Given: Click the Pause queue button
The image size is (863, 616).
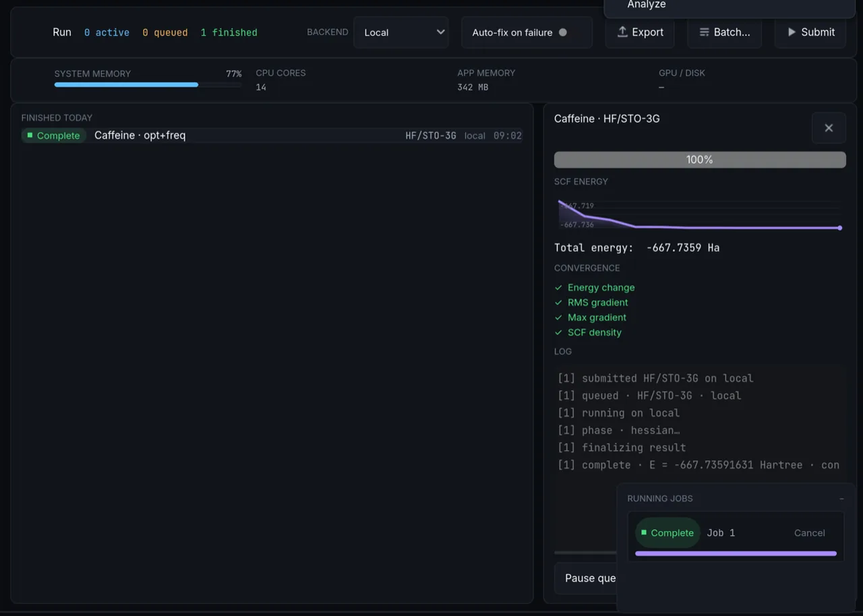Looking at the screenshot, I should pos(585,578).
